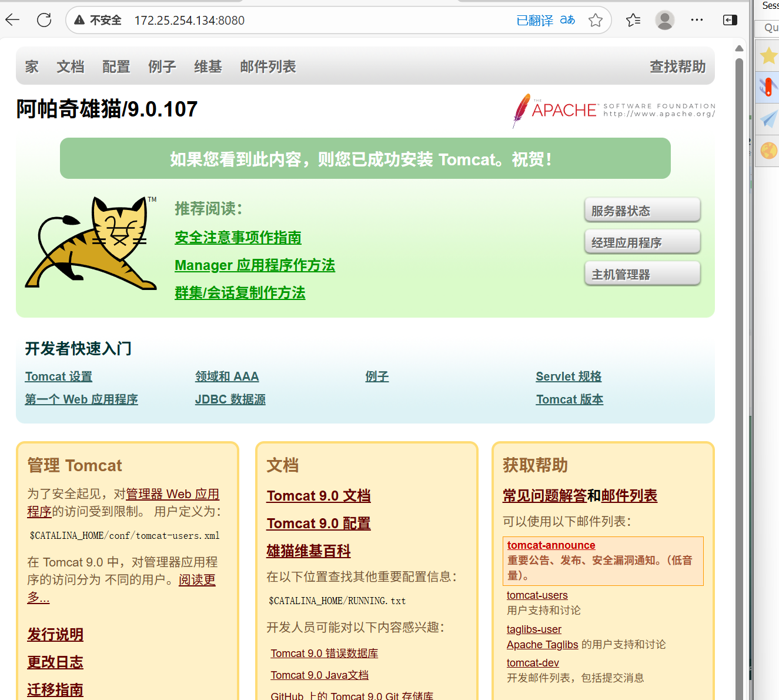Viewport: 779px width, 700px height.
Task: Open the Tomcat 设置 link
Action: [59, 376]
